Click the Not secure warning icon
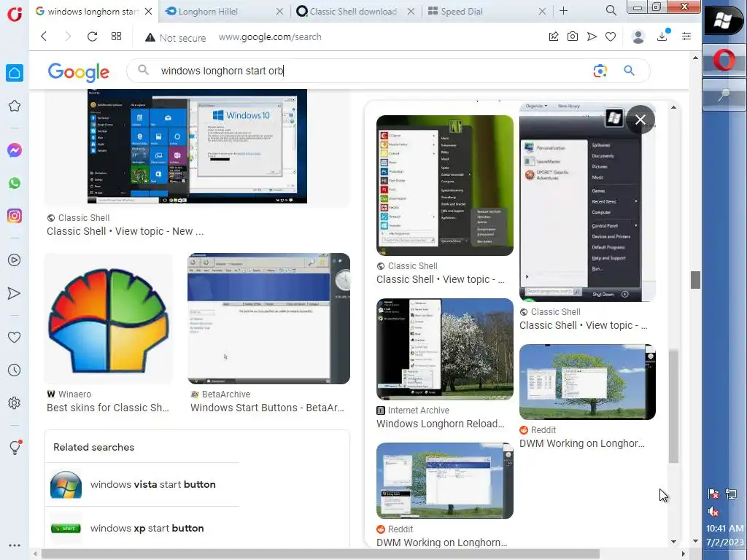The height and width of the screenshot is (560, 747). [x=150, y=37]
